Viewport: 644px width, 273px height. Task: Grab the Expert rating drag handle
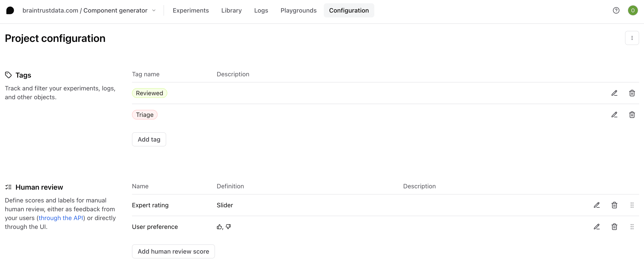(632, 205)
